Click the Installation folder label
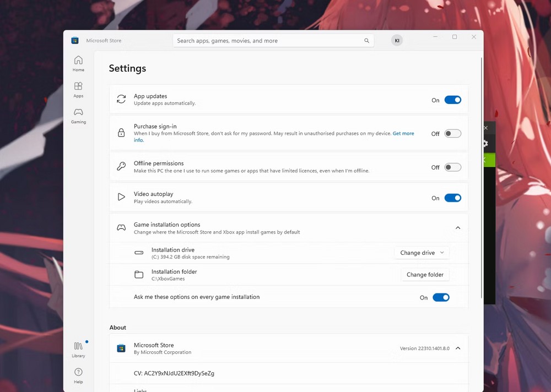This screenshot has height=392, width=551. click(x=174, y=271)
